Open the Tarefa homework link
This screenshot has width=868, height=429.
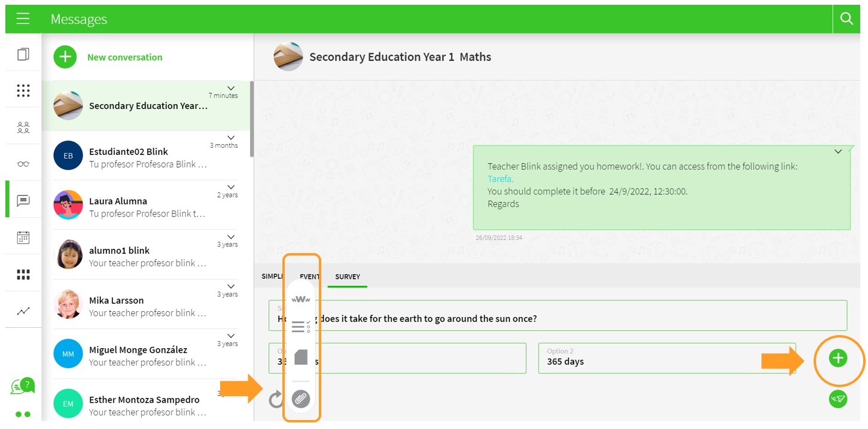[500, 179]
